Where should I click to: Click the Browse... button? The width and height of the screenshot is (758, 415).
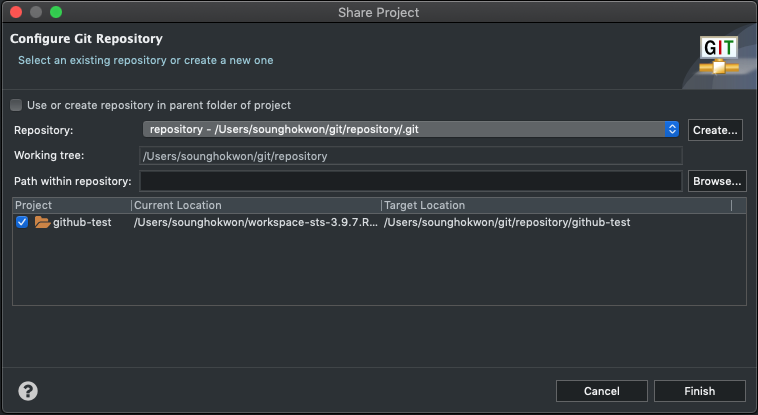coord(717,181)
